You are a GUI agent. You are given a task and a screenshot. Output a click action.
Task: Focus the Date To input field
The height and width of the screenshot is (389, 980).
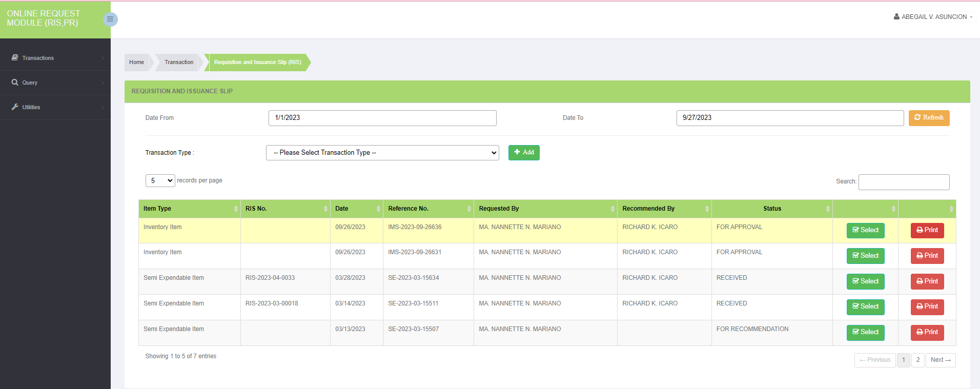(x=790, y=118)
